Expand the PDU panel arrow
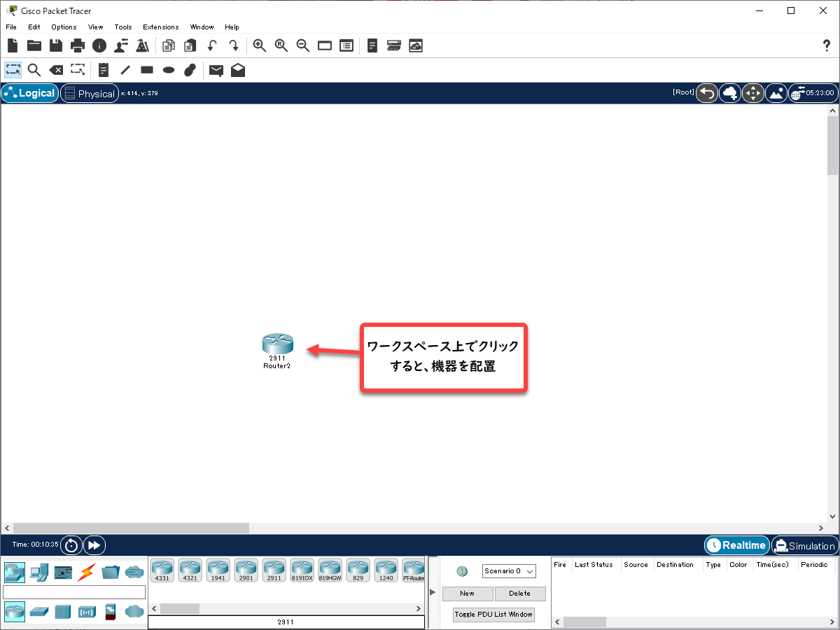Screen dimensions: 840x630 click(x=432, y=593)
